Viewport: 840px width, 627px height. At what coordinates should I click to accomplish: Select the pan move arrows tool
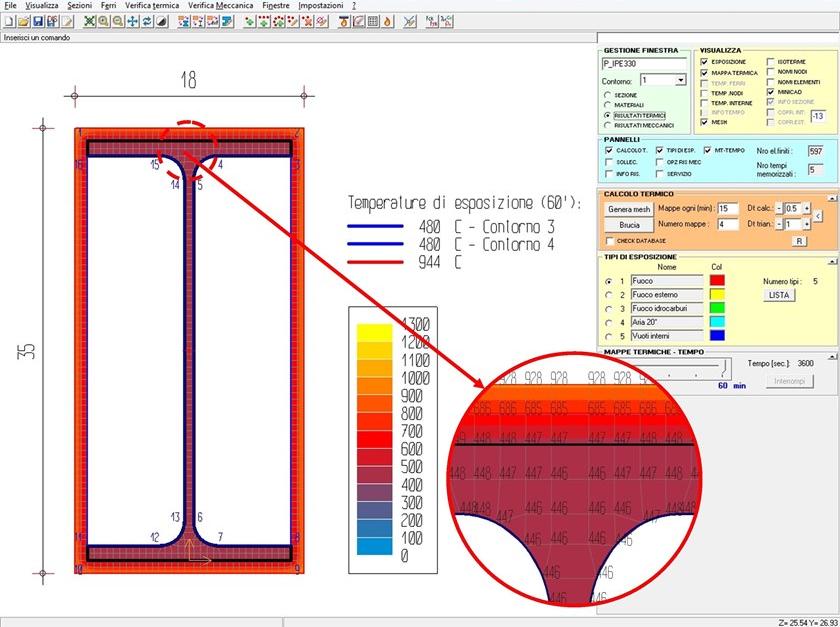click(x=133, y=21)
